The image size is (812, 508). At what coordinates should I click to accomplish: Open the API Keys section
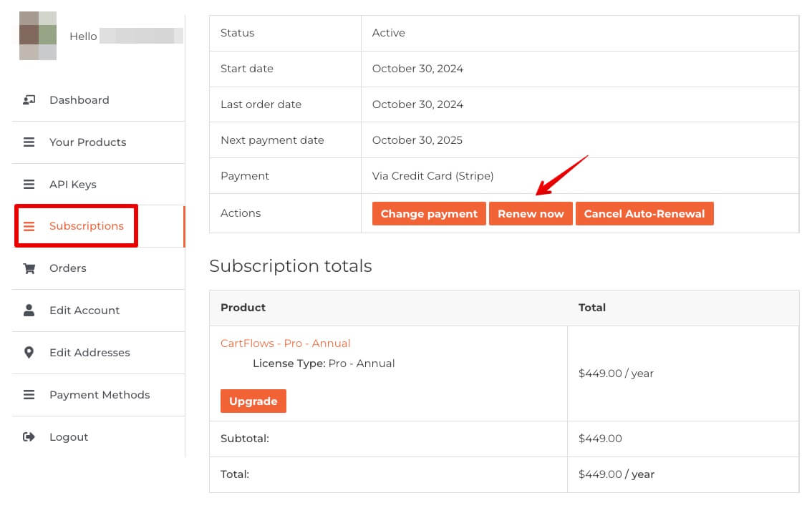[x=72, y=184]
